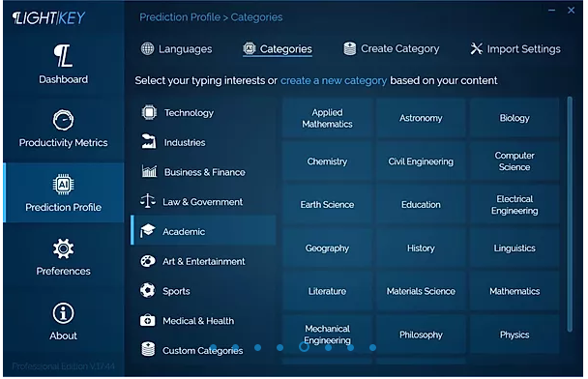This screenshot has height=379, width=588.
Task: Open the About info icon
Action: pyautogui.click(x=63, y=313)
